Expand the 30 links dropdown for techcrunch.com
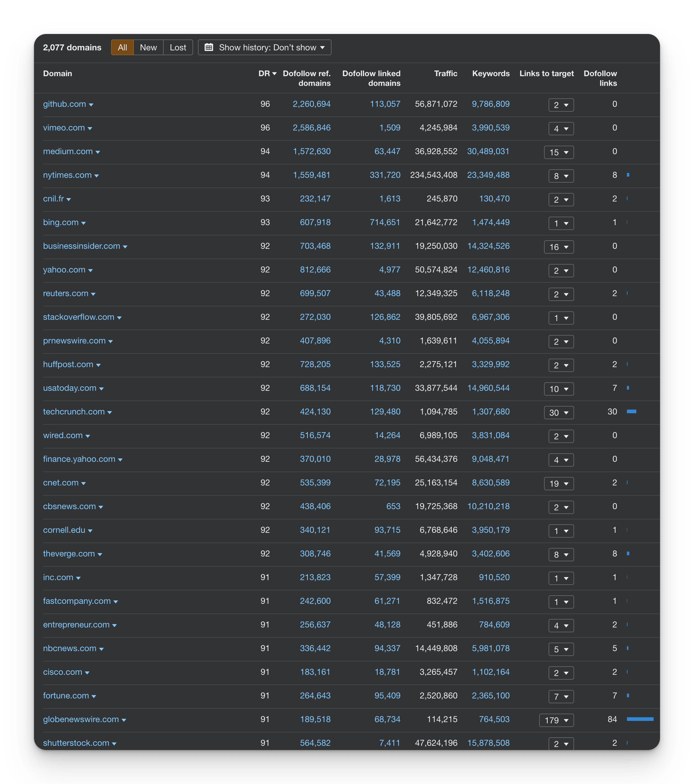The image size is (694, 784). point(559,413)
